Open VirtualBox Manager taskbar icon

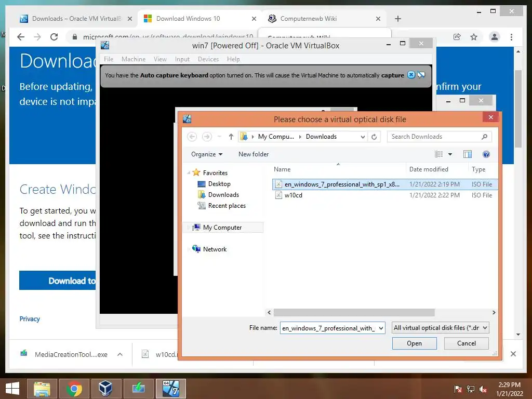click(x=106, y=389)
